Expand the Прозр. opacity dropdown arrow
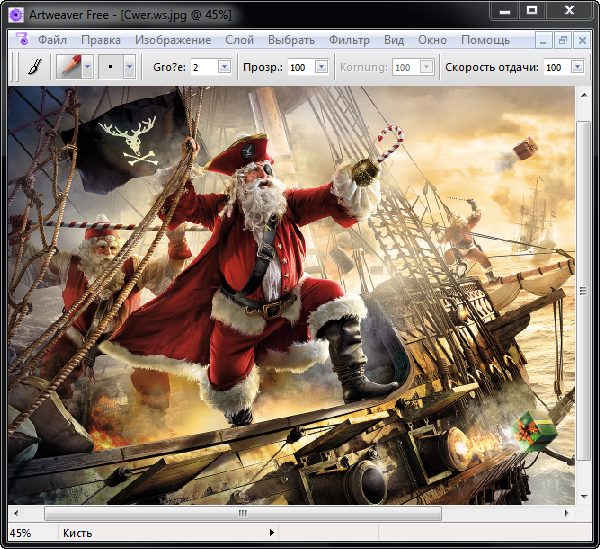The image size is (600, 549). point(321,67)
